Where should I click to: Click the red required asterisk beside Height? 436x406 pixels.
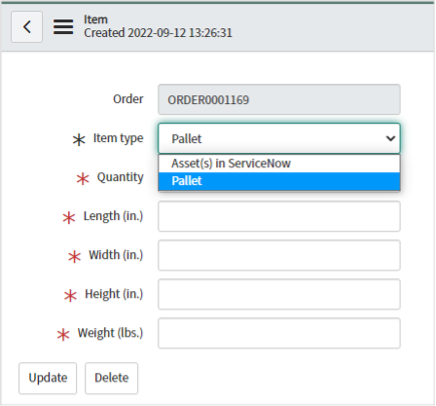coord(70,296)
